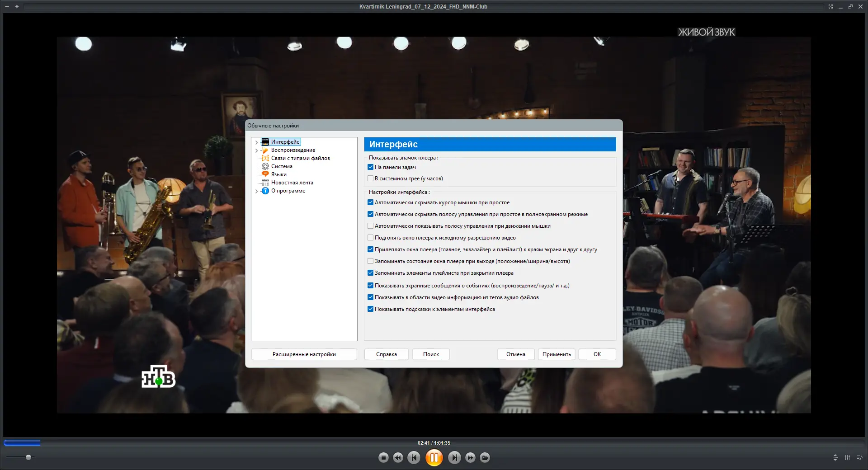Viewport: 868px width, 470px height.
Task: Expand the Воспроизведение tree node
Action: [257, 150]
